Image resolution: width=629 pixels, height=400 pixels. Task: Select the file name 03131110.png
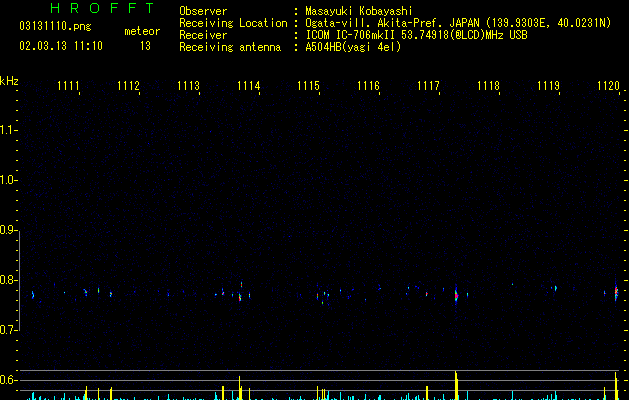coord(55,27)
